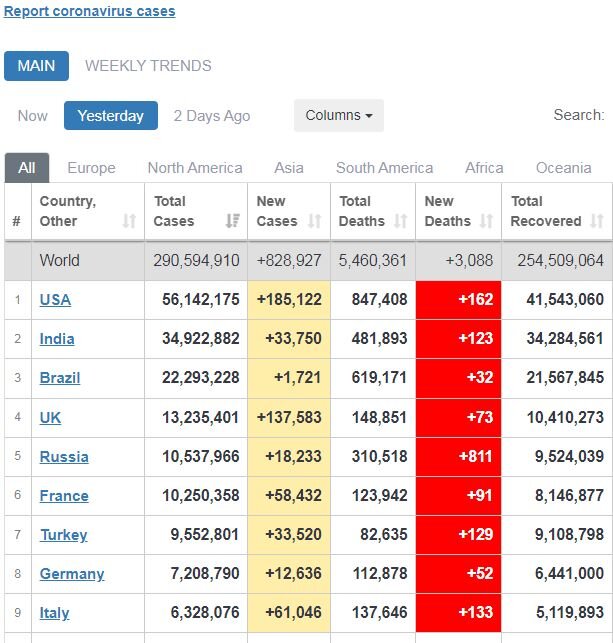613x643 pixels.
Task: Click the Russia country link
Action: coord(64,457)
